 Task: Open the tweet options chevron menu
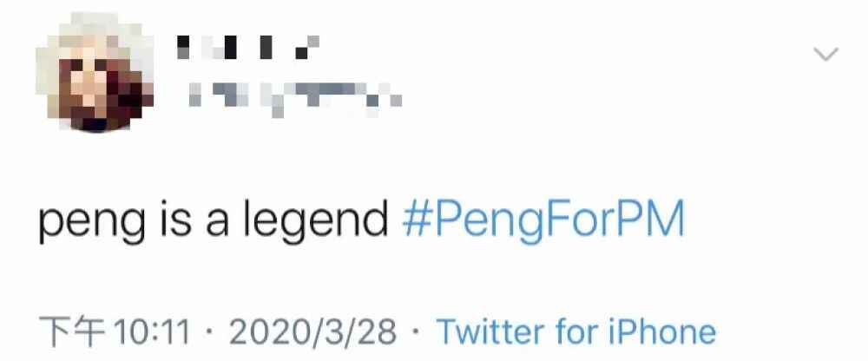825,55
